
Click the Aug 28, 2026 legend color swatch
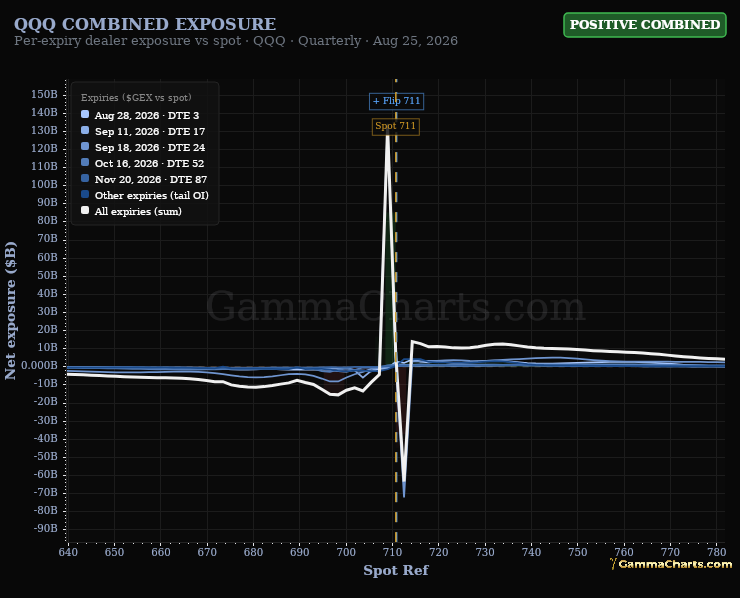pyautogui.click(x=85, y=114)
